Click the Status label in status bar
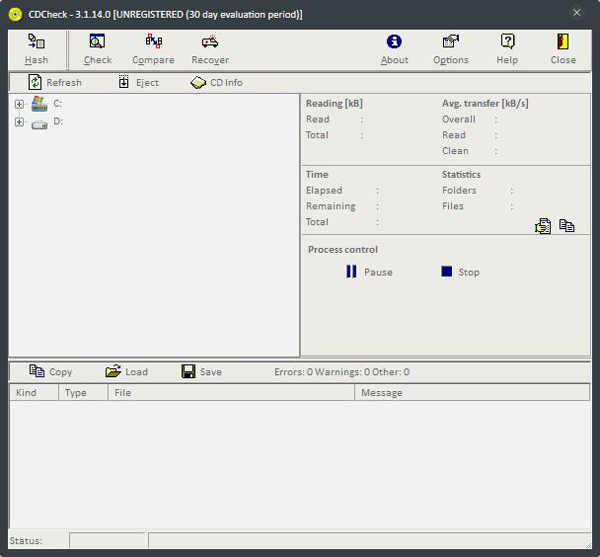Image resolution: width=600 pixels, height=557 pixels. click(26, 541)
